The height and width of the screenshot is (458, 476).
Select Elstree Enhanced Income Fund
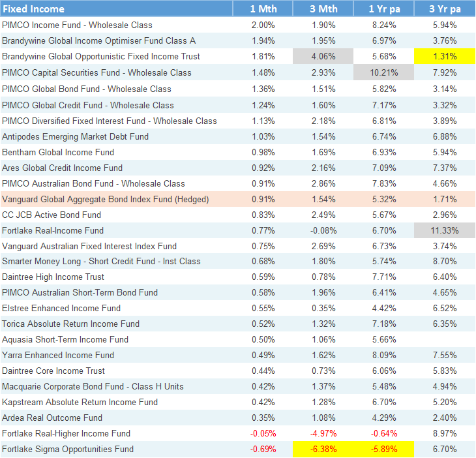point(61,308)
